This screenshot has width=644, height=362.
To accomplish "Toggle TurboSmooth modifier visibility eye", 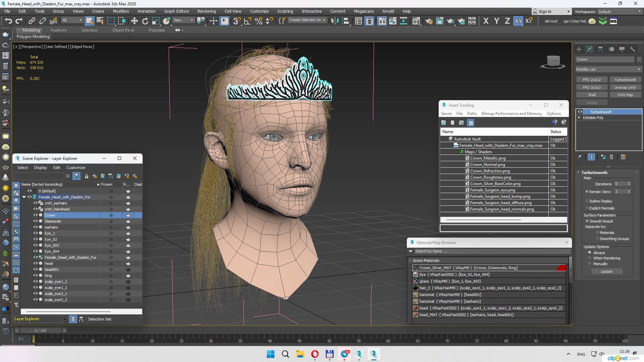I will pos(580,112).
